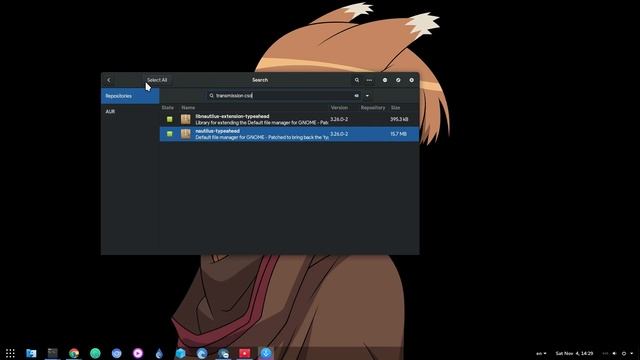Sort packages by Version column
The image size is (640, 360).
tap(339, 108)
